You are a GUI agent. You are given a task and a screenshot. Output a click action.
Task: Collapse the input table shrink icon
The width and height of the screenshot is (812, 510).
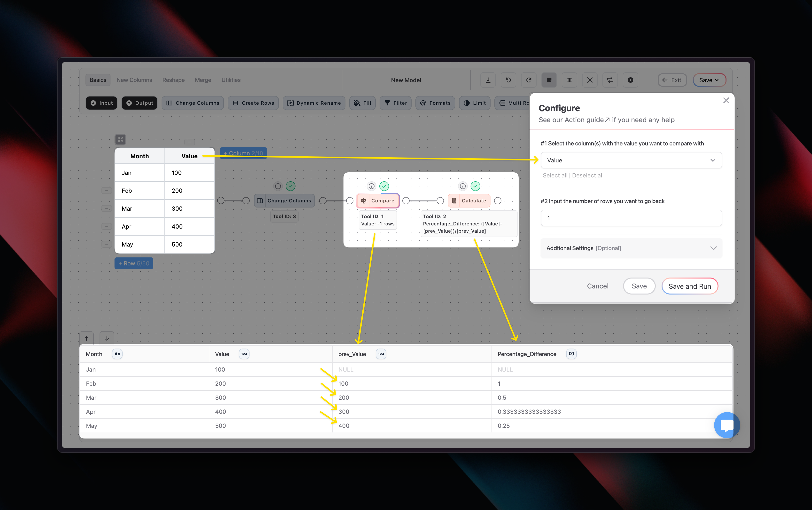tap(120, 139)
